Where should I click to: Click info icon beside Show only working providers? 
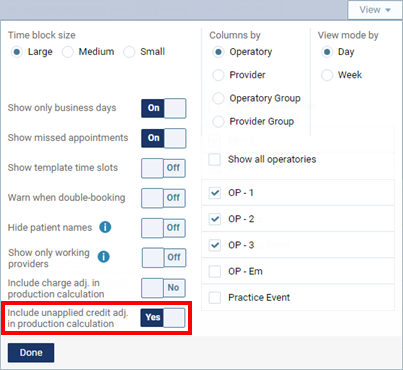click(x=104, y=257)
